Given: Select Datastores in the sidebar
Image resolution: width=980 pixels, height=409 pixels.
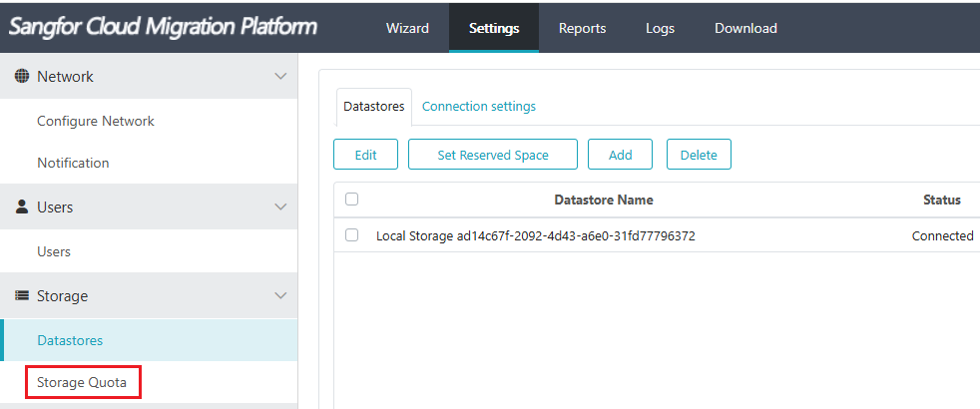Looking at the screenshot, I should click(149, 340).
